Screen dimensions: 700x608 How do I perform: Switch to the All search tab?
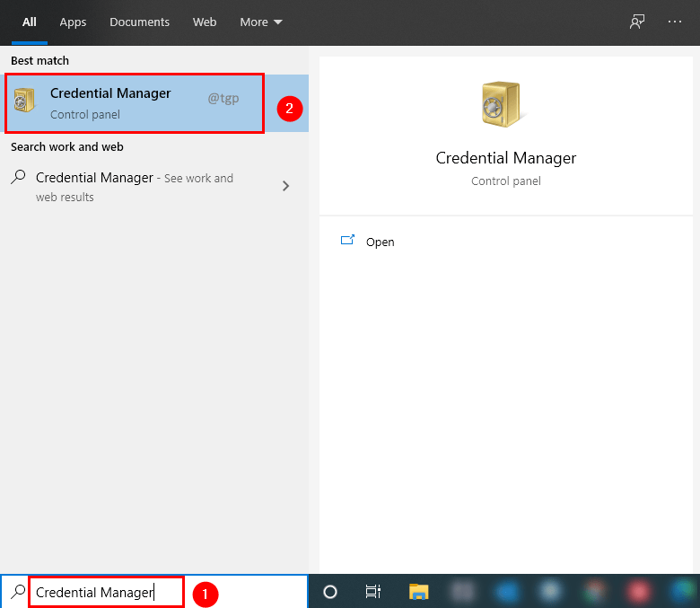point(30,22)
